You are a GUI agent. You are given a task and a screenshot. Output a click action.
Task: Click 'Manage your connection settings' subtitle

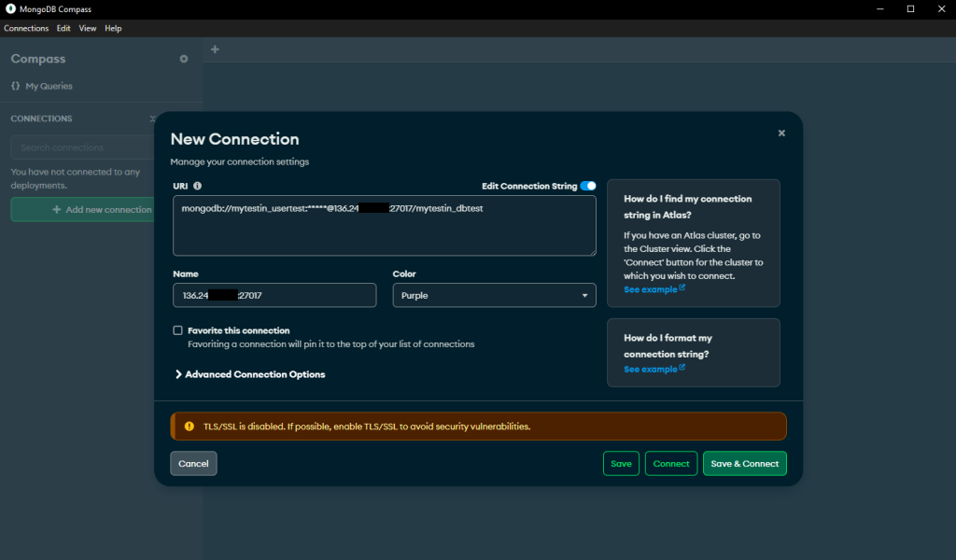pos(240,162)
